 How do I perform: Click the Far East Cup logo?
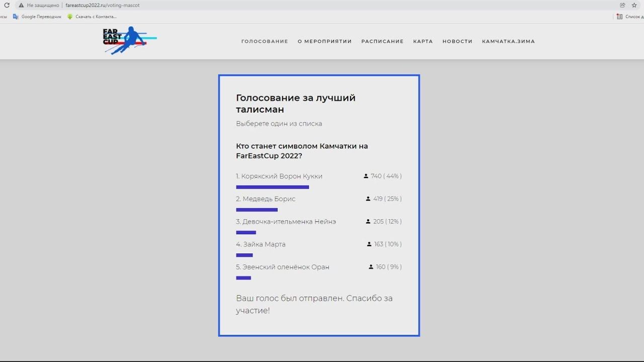(129, 41)
